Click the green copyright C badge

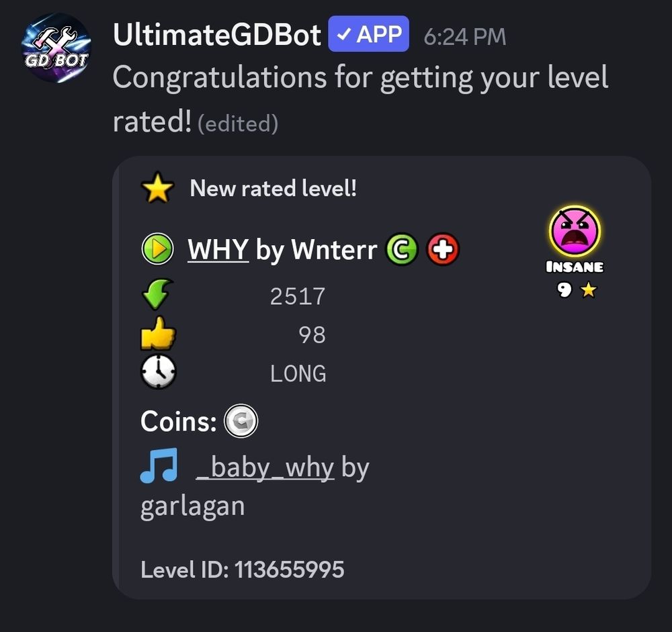coord(402,249)
